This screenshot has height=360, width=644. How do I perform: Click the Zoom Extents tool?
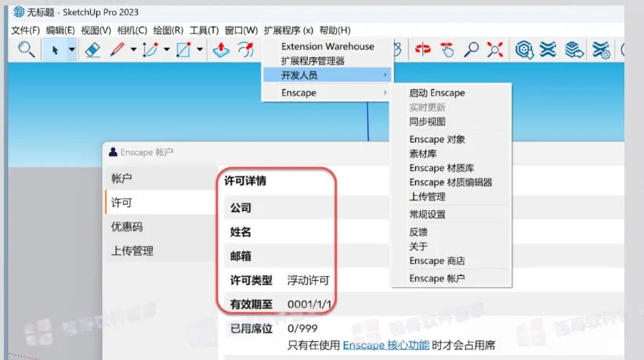(495, 49)
